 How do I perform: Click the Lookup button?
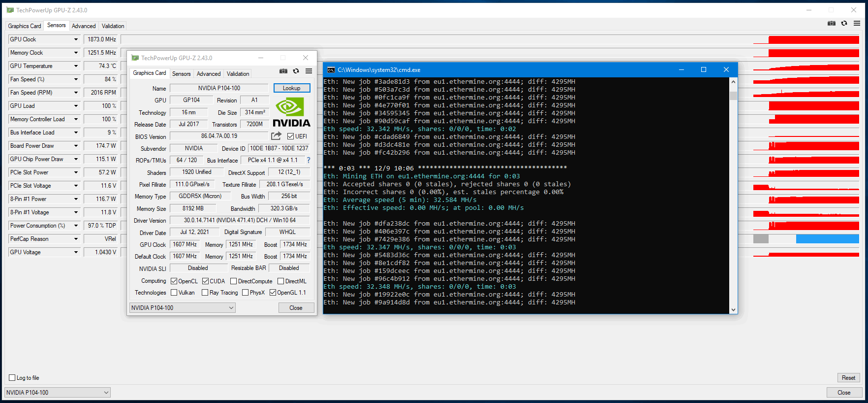pyautogui.click(x=292, y=88)
